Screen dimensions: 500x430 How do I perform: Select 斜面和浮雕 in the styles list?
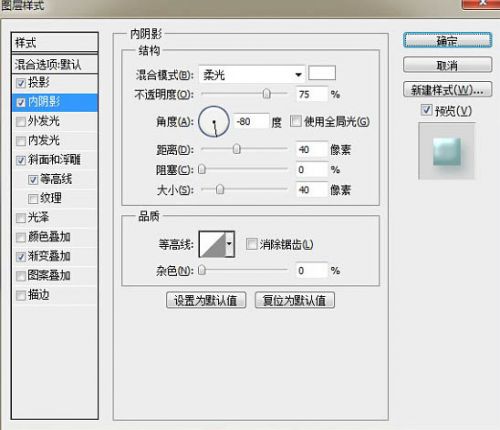click(x=55, y=160)
